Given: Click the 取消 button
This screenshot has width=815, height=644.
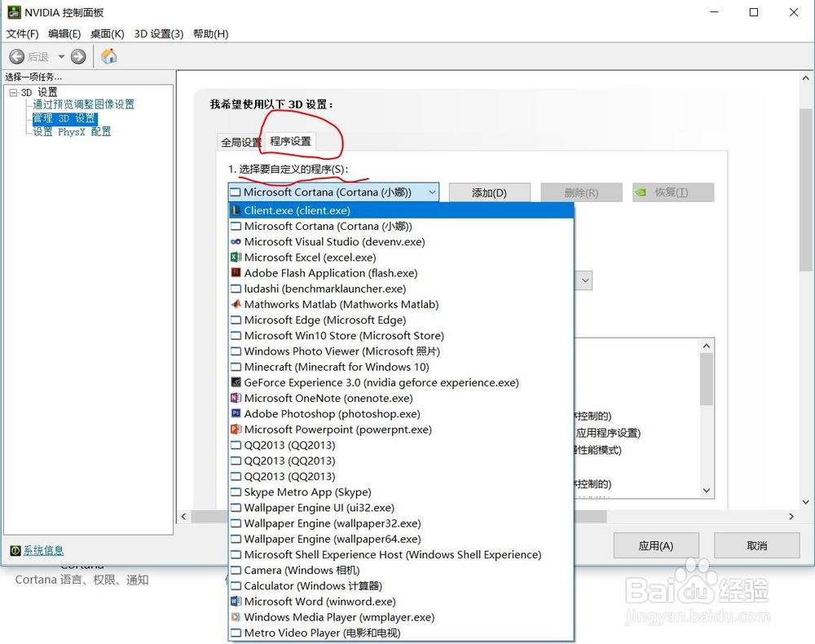Looking at the screenshot, I should pyautogui.click(x=757, y=545).
